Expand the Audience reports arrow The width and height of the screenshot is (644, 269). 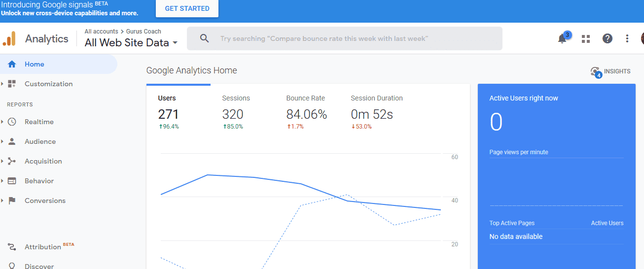point(2,141)
